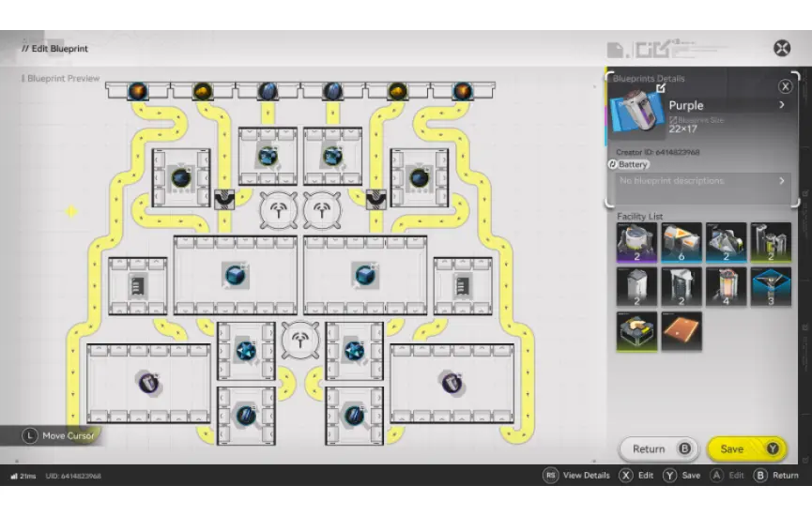Choose View Details in the bottom bar
Screen dimensions: 812x516
(576, 476)
